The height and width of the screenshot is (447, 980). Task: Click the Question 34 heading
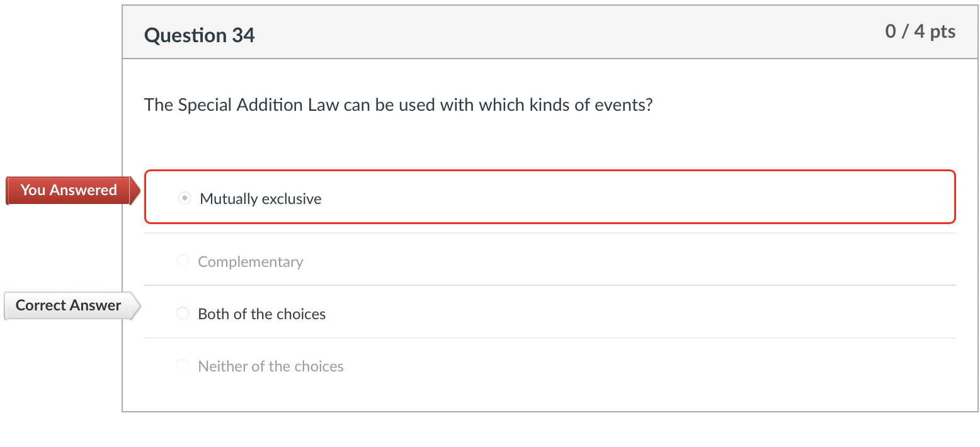[199, 35]
